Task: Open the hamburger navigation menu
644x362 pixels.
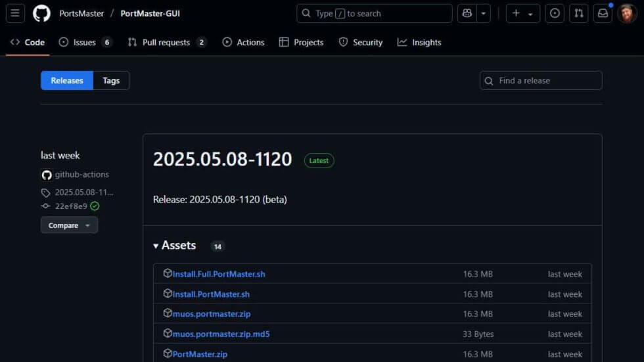Action: [x=16, y=13]
